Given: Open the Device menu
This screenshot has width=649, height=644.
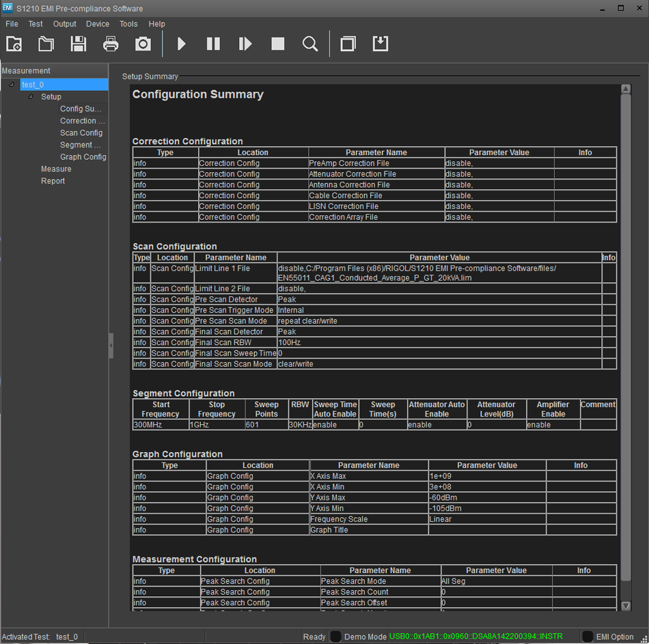Looking at the screenshot, I should click(98, 24).
